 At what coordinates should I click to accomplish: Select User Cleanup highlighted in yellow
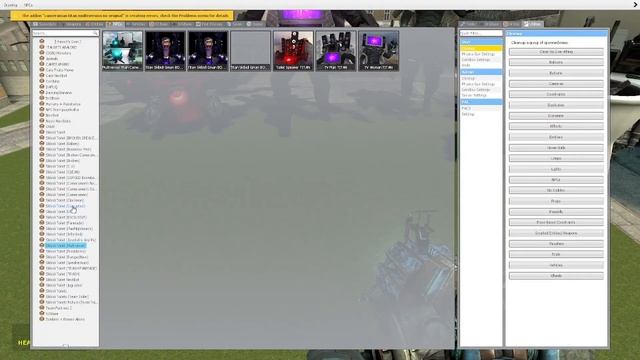click(x=481, y=48)
